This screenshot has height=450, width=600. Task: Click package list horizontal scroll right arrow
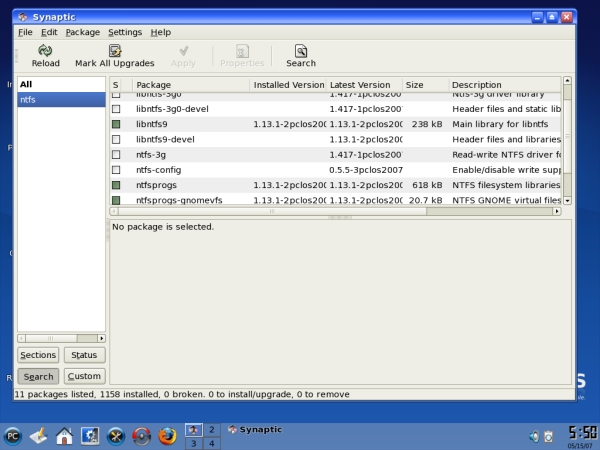[x=557, y=211]
